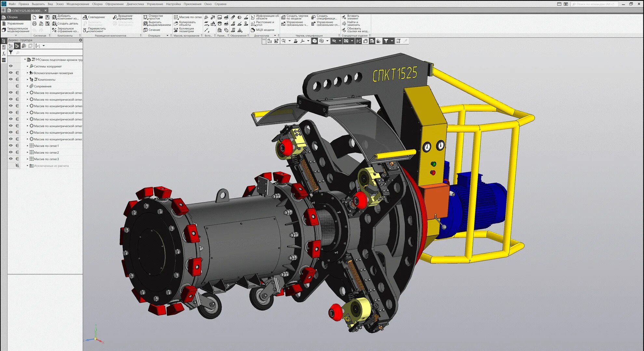Click the Print icon in system toolbar

pos(34,24)
